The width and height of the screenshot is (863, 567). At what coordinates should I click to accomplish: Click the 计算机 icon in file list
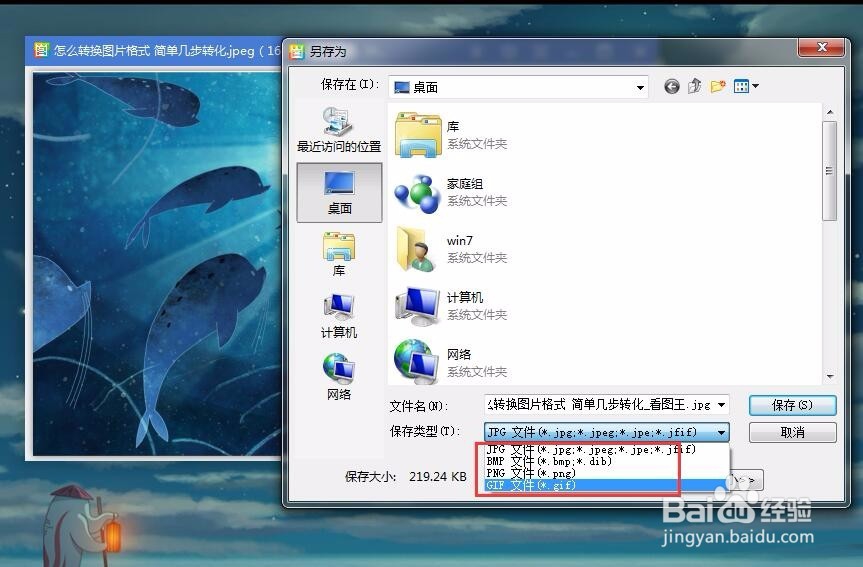tap(418, 307)
